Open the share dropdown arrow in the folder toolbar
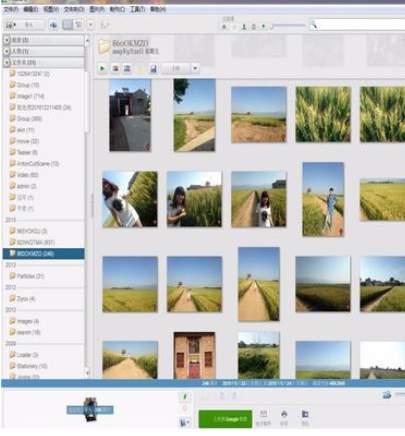This screenshot has width=405, height=436. pyautogui.click(x=195, y=69)
